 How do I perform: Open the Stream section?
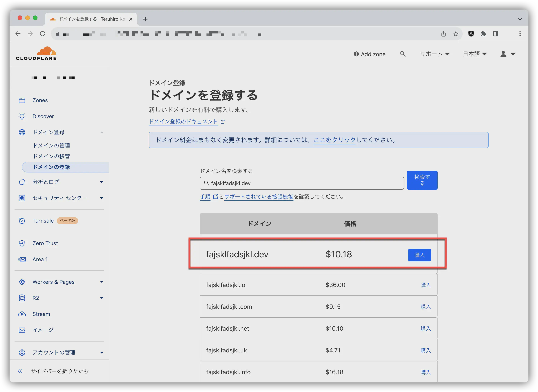tap(41, 314)
